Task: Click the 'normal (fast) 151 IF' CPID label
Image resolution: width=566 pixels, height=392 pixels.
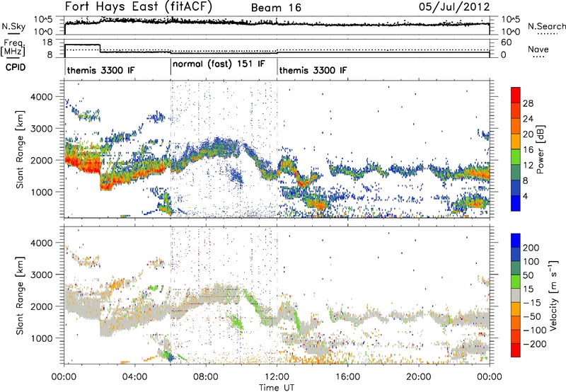Action: [x=219, y=64]
